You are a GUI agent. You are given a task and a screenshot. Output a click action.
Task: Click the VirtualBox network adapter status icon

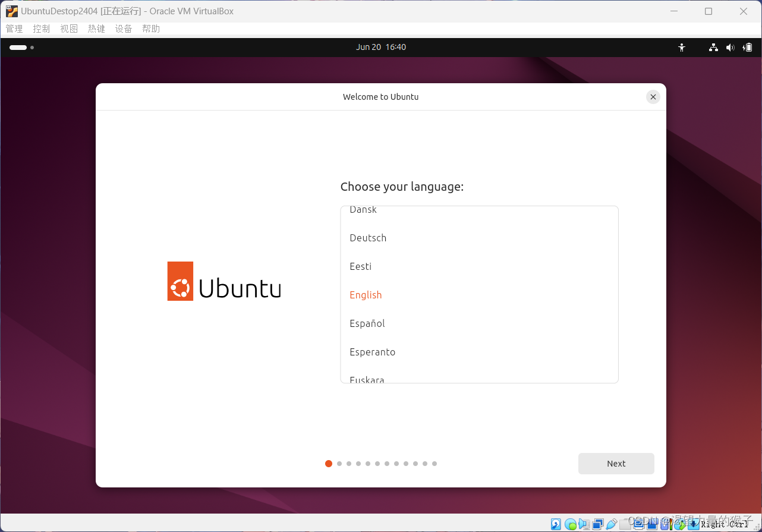[x=598, y=524]
